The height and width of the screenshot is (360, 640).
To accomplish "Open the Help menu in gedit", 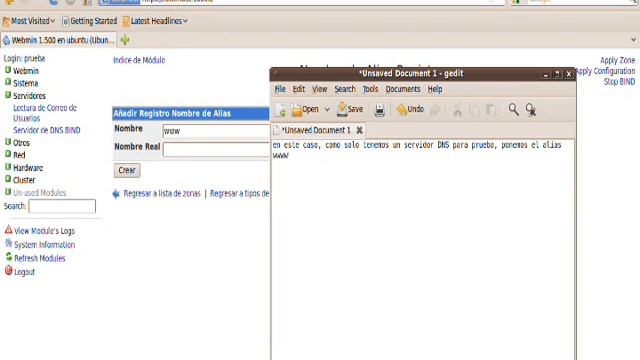I will coord(435,89).
